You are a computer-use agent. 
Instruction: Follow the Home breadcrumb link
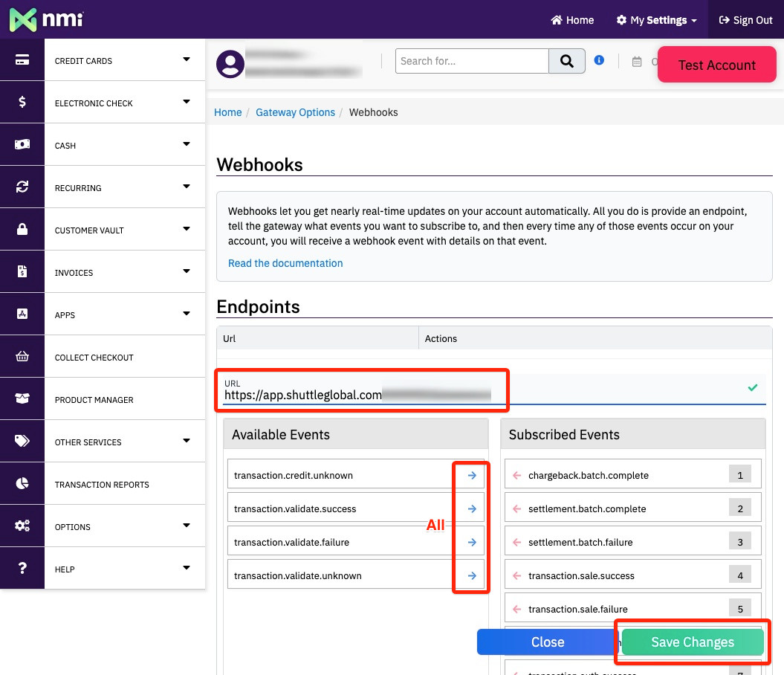[228, 112]
